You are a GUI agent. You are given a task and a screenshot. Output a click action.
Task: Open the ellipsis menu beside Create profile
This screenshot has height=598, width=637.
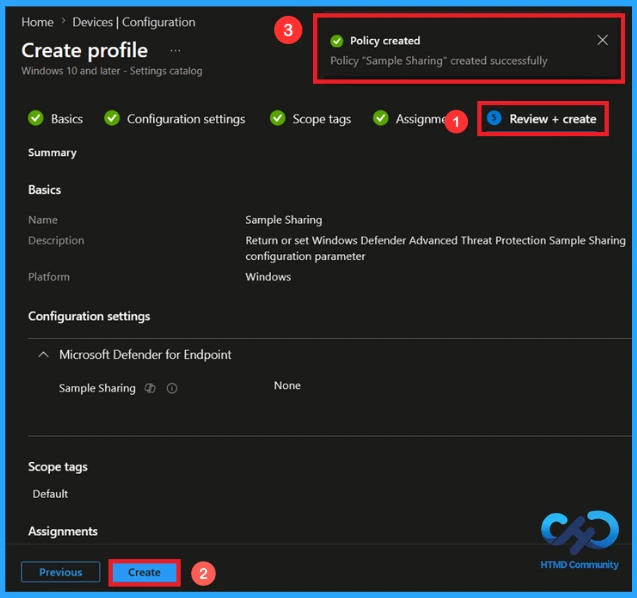(175, 51)
